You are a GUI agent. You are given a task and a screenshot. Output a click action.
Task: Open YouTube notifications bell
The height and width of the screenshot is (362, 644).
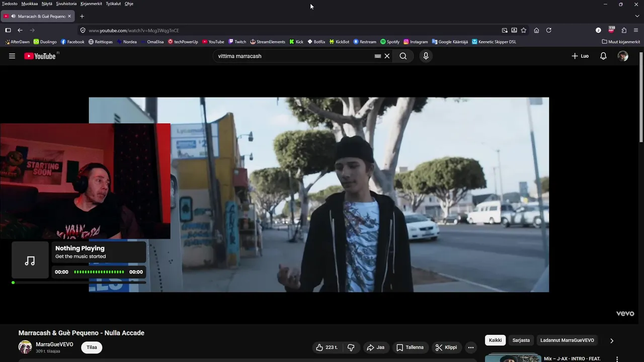(x=603, y=56)
